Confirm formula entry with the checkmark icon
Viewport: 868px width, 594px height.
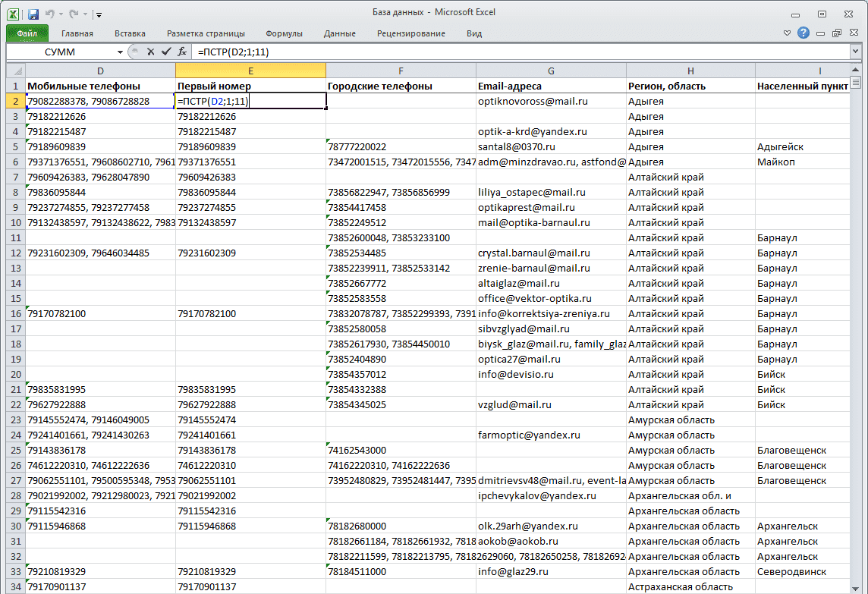coord(166,52)
